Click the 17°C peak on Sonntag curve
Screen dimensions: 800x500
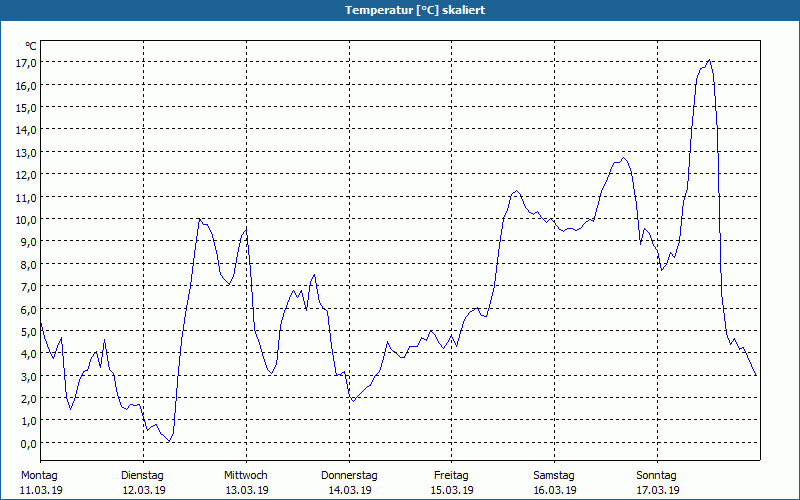[x=709, y=60]
